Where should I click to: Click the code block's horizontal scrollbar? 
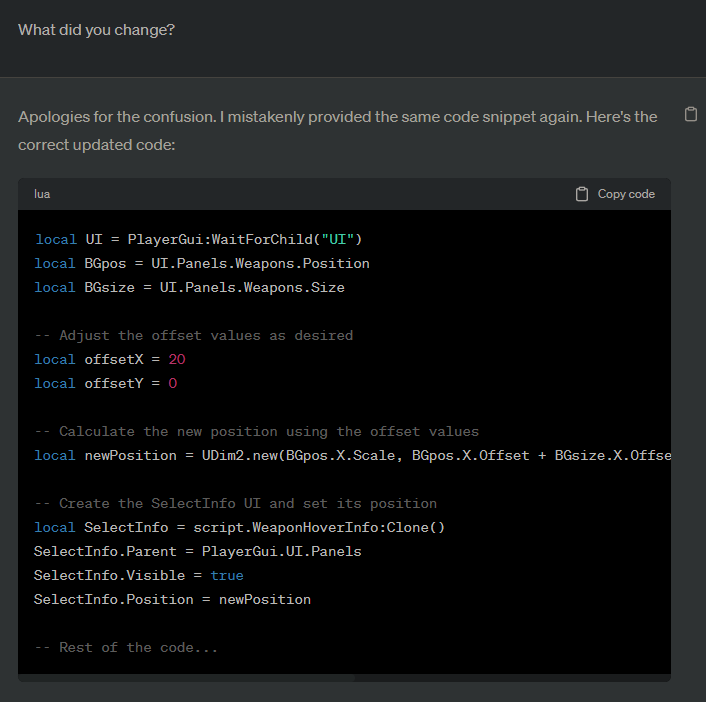186,678
